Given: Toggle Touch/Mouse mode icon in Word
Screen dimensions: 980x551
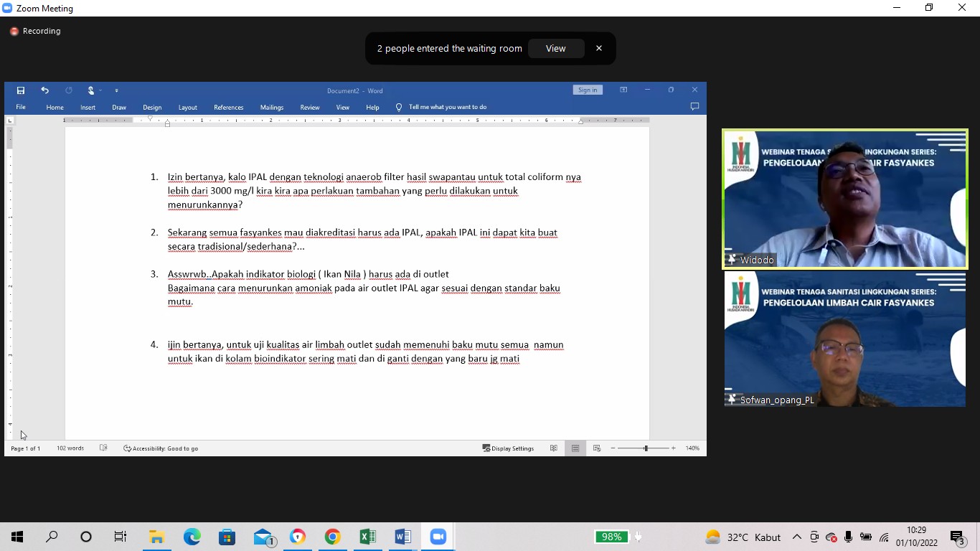Looking at the screenshot, I should tap(91, 90).
